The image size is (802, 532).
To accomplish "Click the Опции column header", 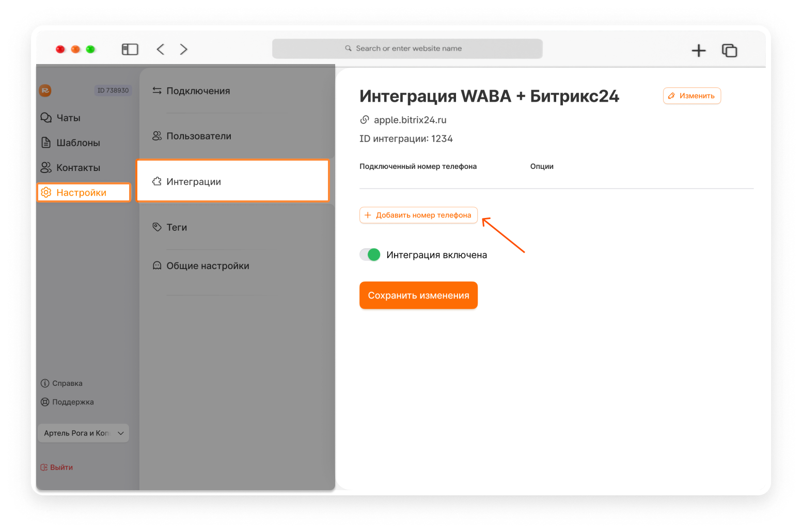I will [542, 166].
